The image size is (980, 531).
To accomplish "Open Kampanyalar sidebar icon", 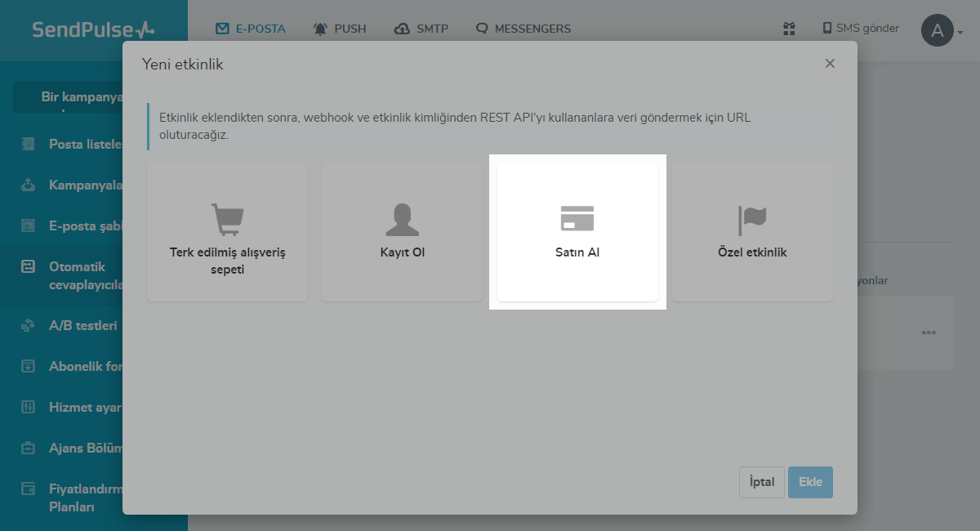I will tap(29, 185).
